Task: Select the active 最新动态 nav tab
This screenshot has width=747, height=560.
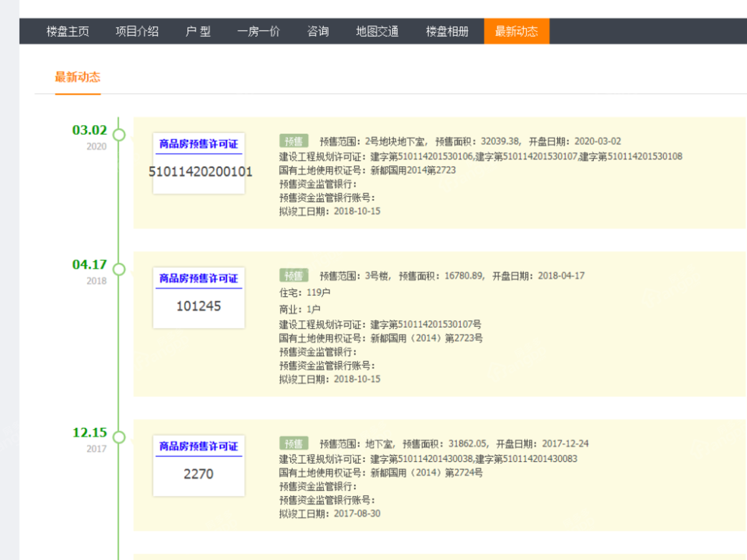Action: tap(517, 31)
